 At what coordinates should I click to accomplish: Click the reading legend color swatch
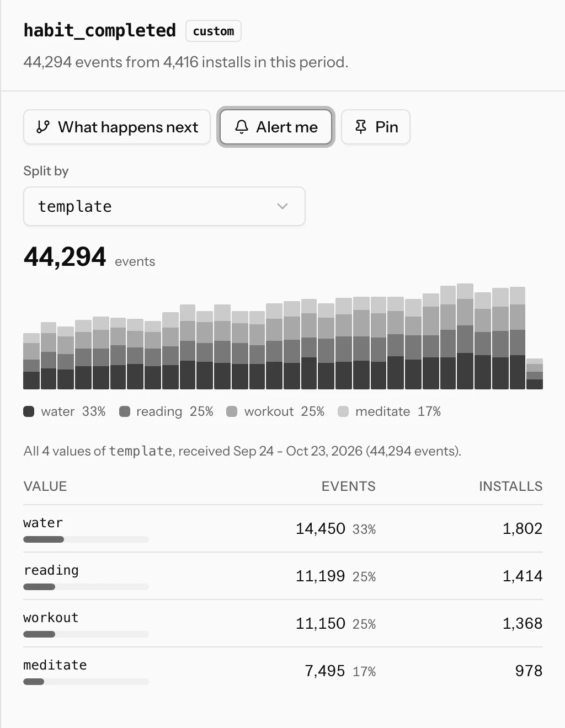click(125, 411)
